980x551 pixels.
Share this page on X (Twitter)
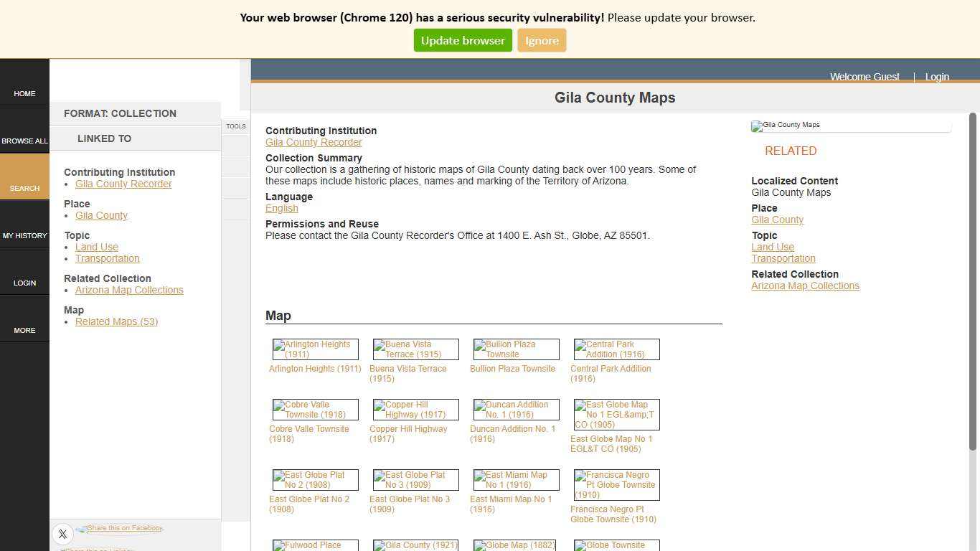(62, 534)
